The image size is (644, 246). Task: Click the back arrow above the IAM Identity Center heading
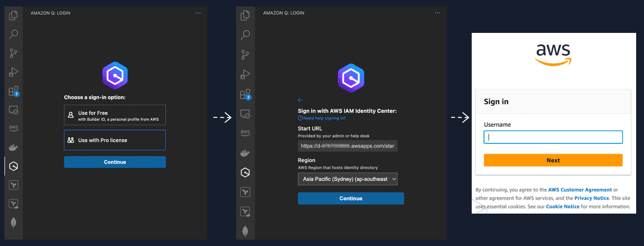[x=300, y=100]
